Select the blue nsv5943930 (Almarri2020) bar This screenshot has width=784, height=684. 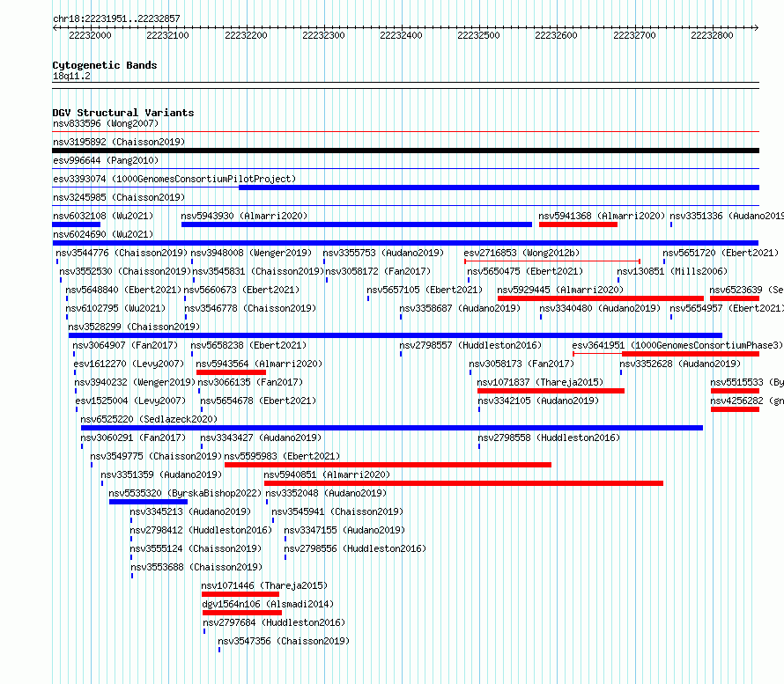357,224
